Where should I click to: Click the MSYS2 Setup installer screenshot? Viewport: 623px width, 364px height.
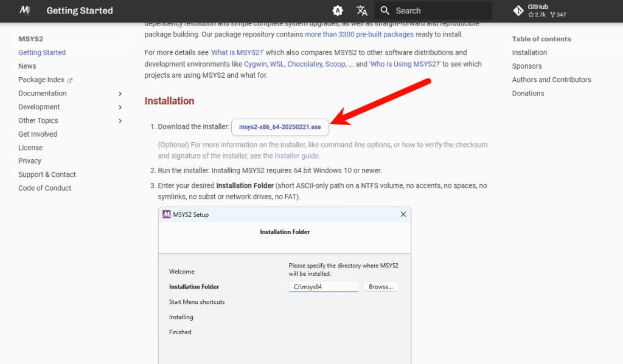point(285,286)
